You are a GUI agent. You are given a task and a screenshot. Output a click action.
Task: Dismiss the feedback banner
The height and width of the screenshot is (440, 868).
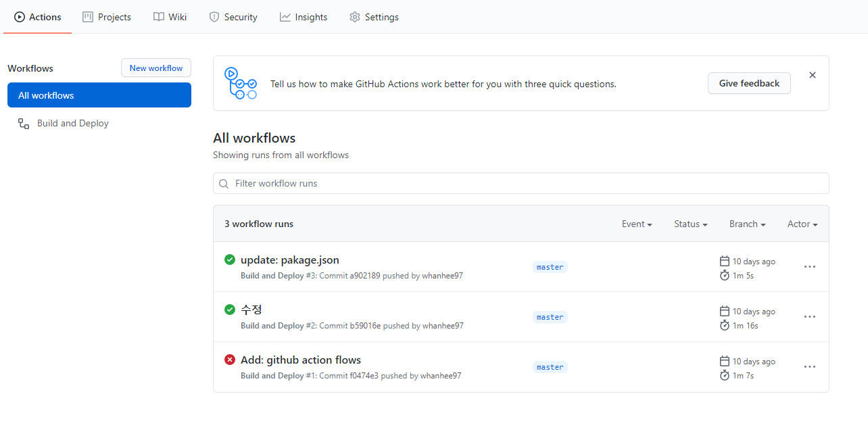pyautogui.click(x=813, y=75)
